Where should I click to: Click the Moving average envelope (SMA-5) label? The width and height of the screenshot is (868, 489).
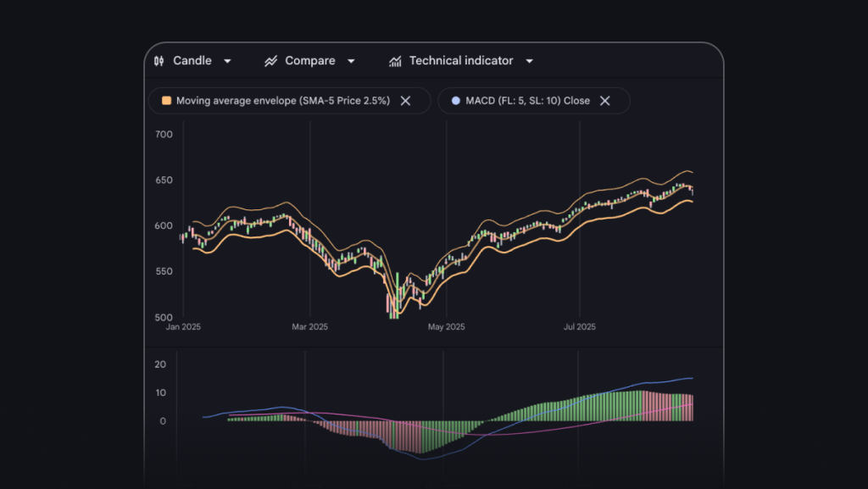tap(283, 101)
